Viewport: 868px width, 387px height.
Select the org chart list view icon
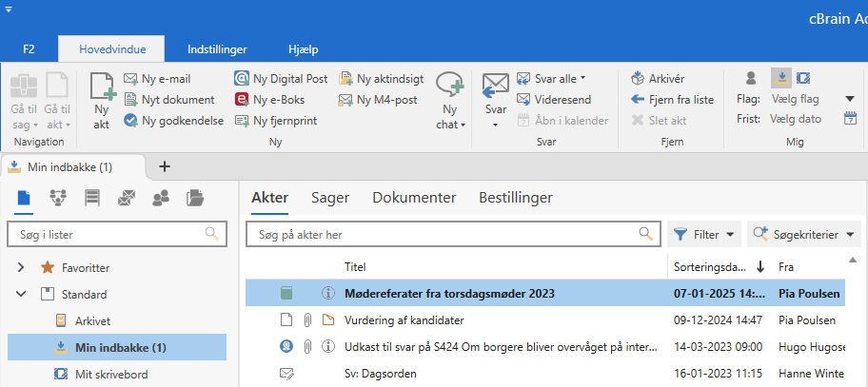pyautogui.click(x=58, y=198)
